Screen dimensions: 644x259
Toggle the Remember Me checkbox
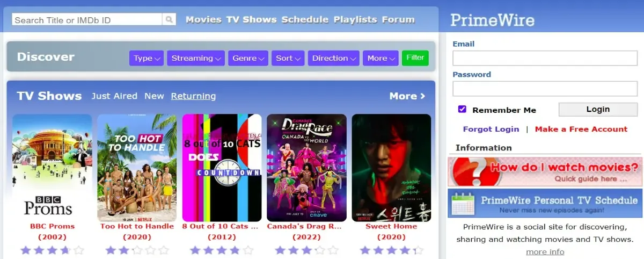(462, 110)
